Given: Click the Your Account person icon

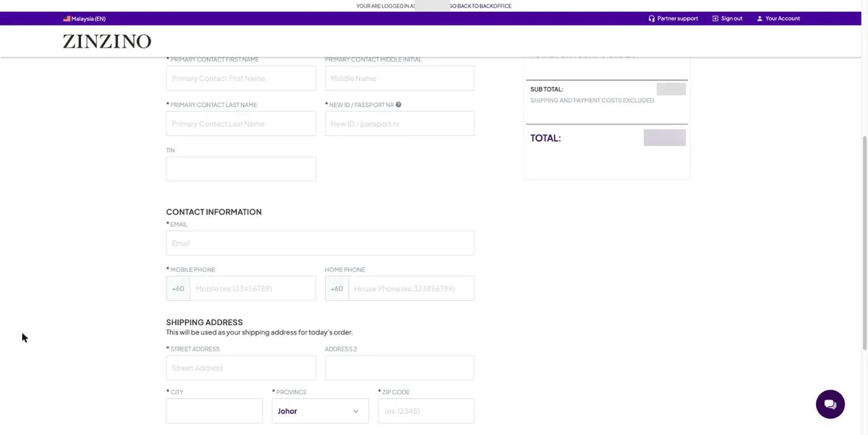Looking at the screenshot, I should 759,19.
